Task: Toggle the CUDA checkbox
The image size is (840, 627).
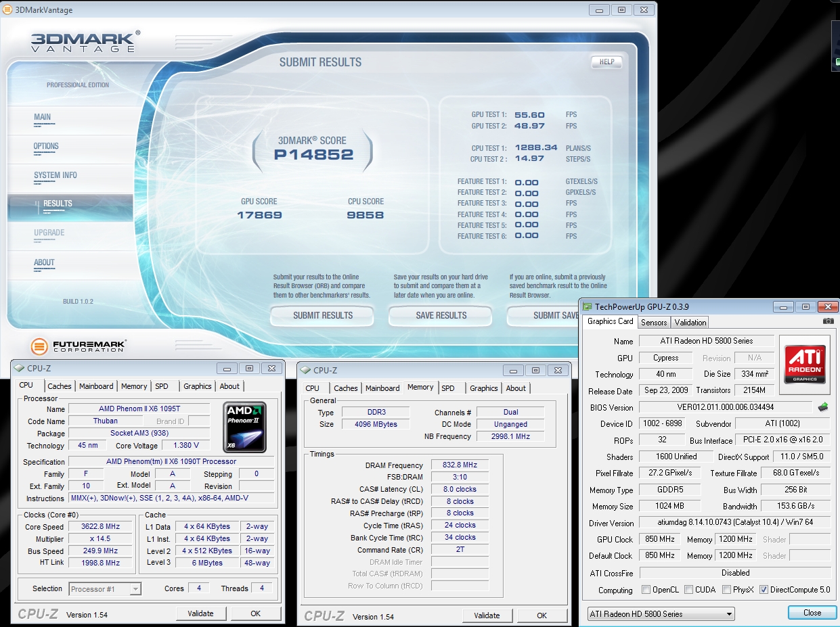Action: (688, 590)
